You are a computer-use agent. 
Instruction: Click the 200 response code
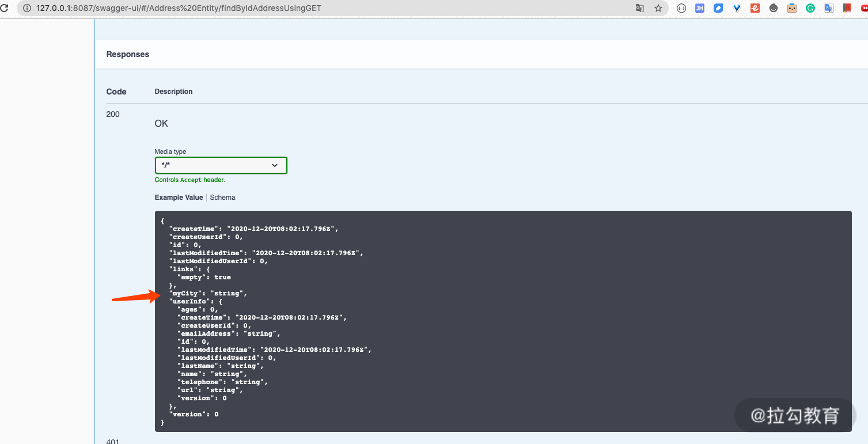tap(112, 114)
